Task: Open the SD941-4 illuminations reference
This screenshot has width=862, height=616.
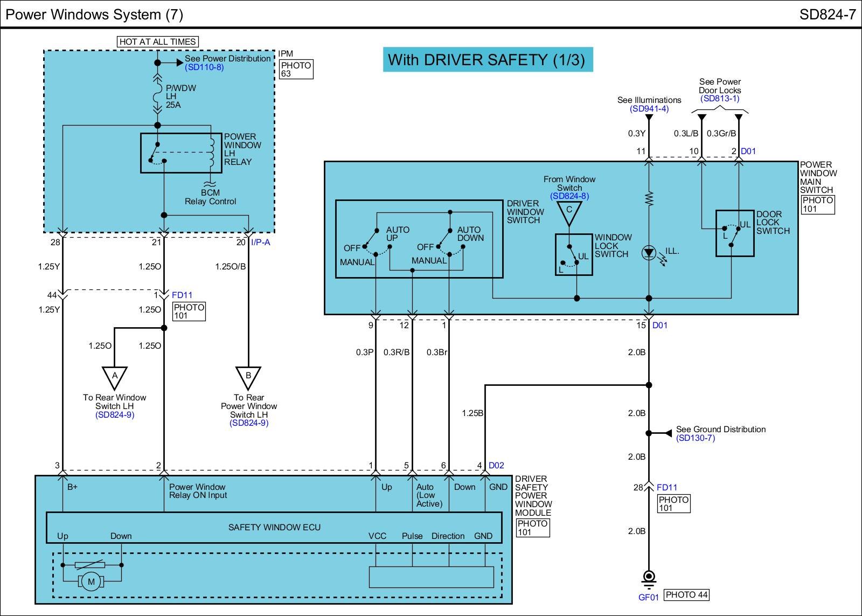Action: 649,109
